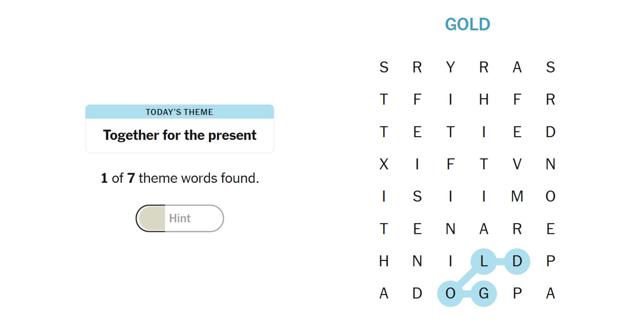Select the letter A in the bottom-right corner
644x322 pixels.
(551, 293)
